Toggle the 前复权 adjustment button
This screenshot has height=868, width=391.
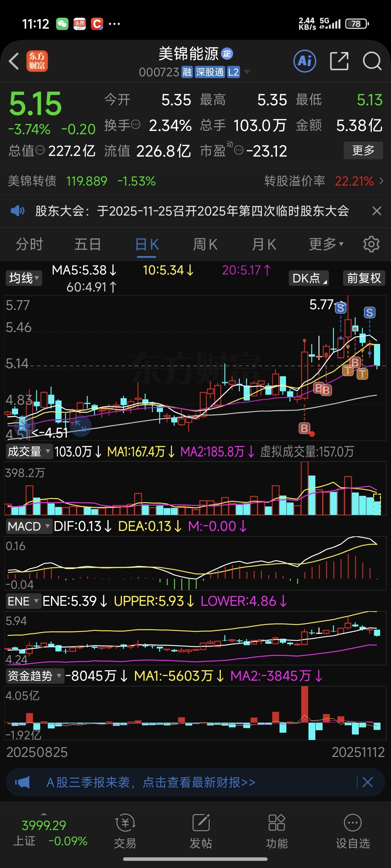pos(364,278)
